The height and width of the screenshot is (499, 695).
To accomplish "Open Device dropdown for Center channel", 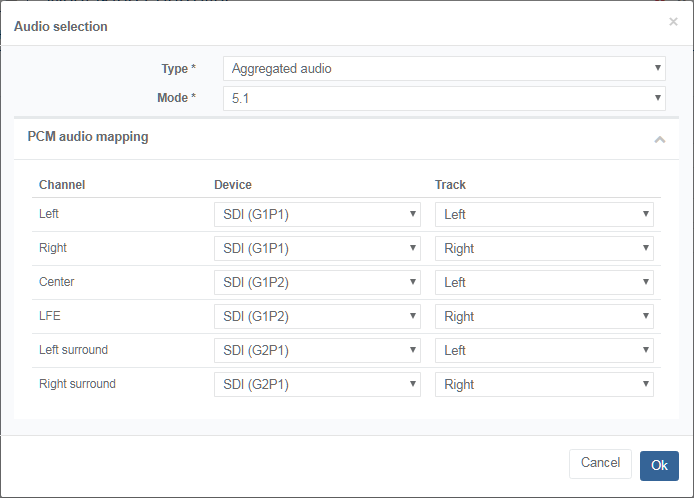I will 317,282.
